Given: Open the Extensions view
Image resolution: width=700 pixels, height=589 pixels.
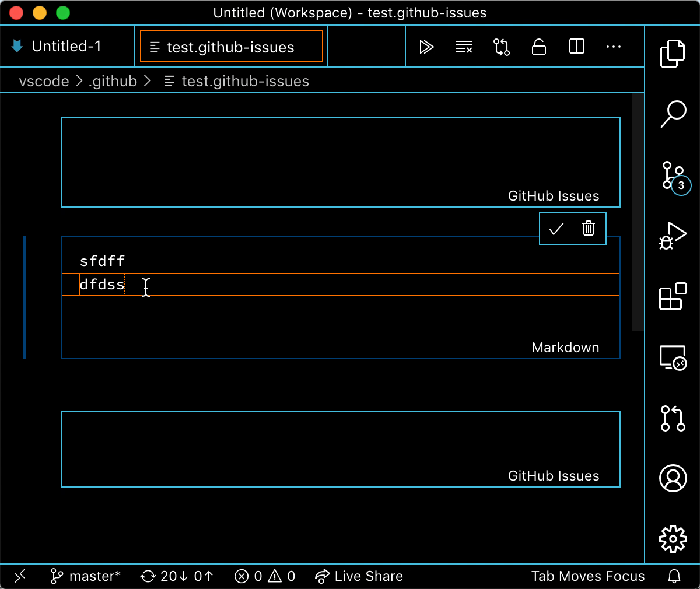Looking at the screenshot, I should [673, 297].
